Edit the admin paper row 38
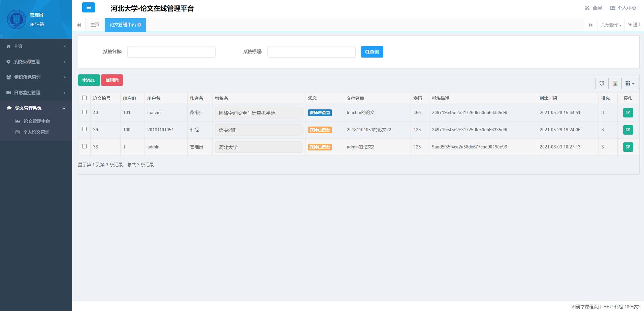This screenshot has height=311, width=644. pyautogui.click(x=628, y=147)
